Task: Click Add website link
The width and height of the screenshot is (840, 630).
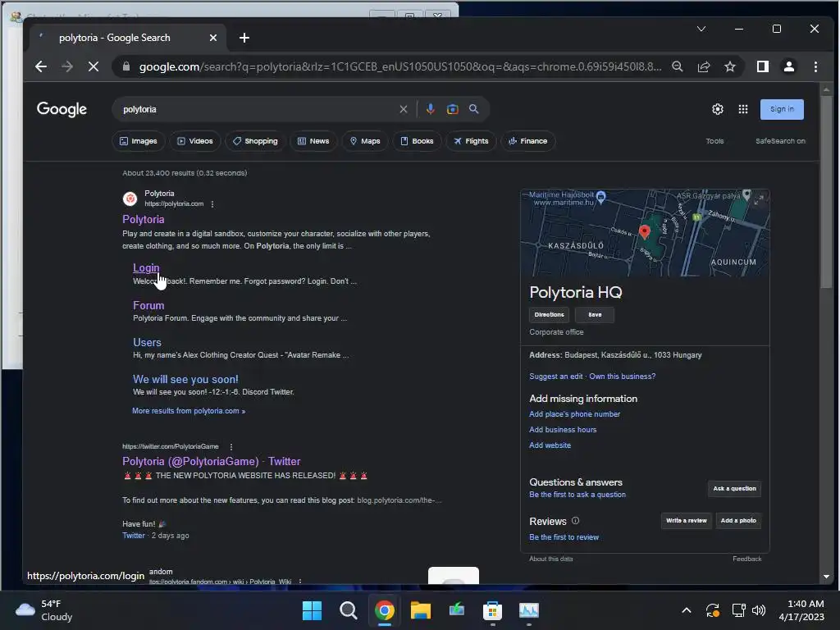Action: 550,445
